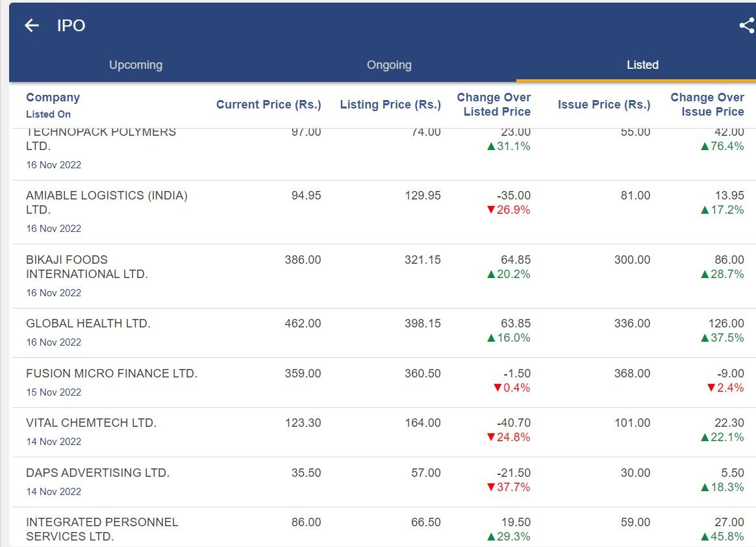The height and width of the screenshot is (547, 756).
Task: Click Bikaji Foods current price 386.00
Action: [303, 259]
